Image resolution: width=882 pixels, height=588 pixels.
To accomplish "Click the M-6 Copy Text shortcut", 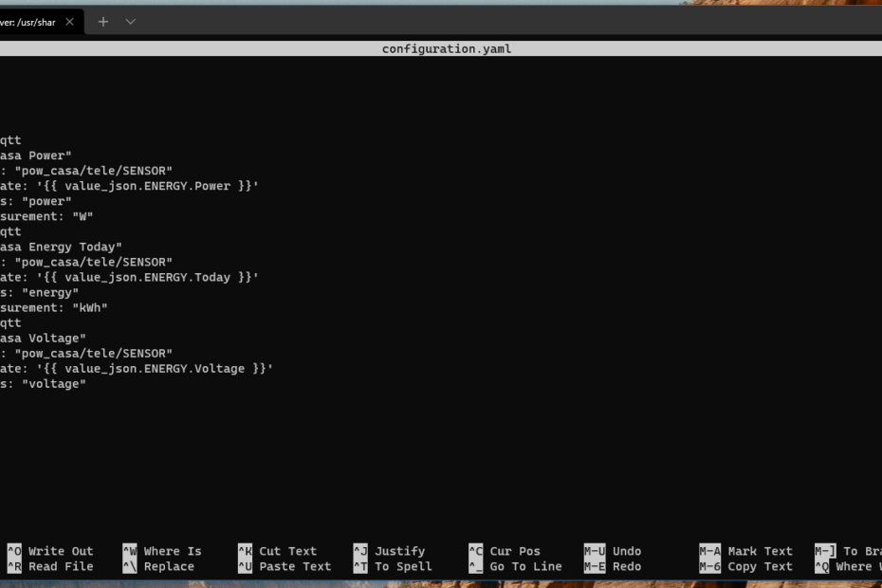I will point(745,566).
